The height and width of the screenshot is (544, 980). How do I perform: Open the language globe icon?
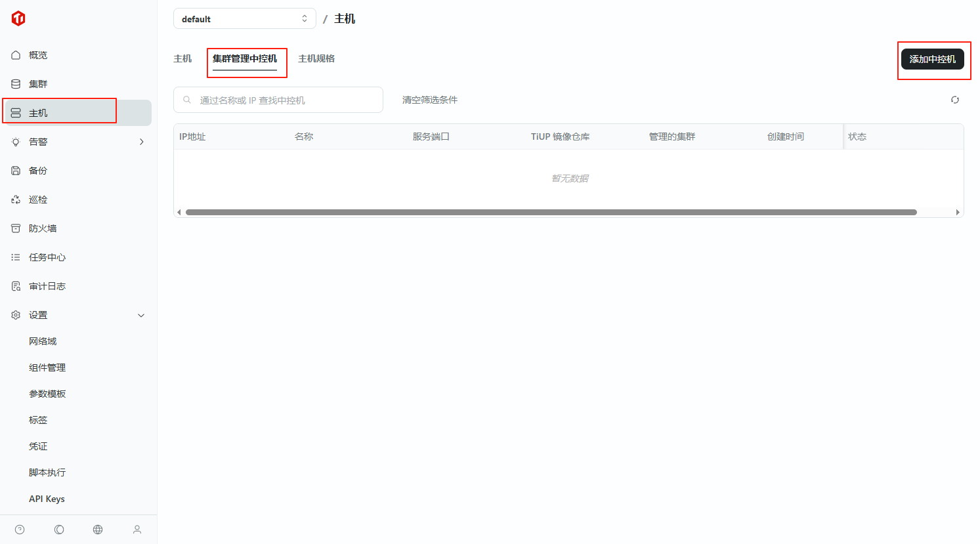[98, 530]
